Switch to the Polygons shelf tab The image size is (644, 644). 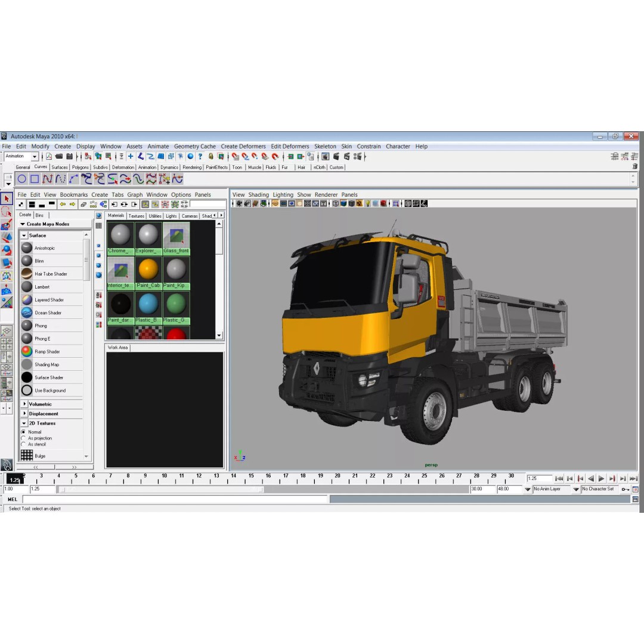point(80,168)
